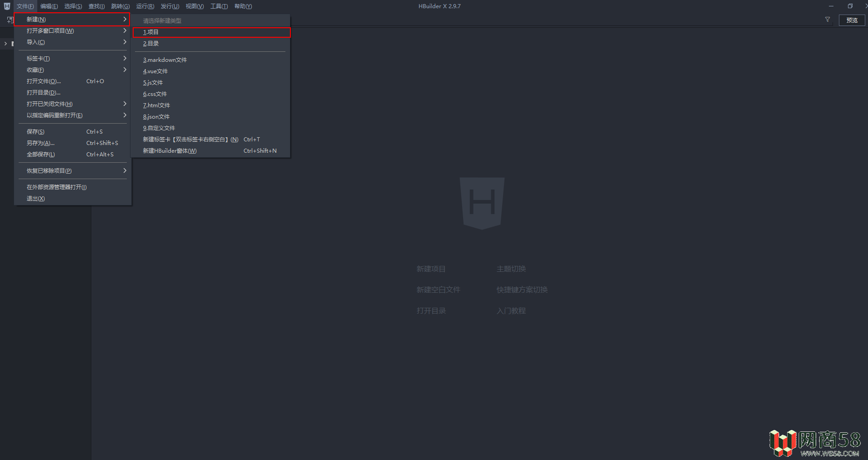
Task: Open the 视图(V) menu
Action: coord(195,6)
